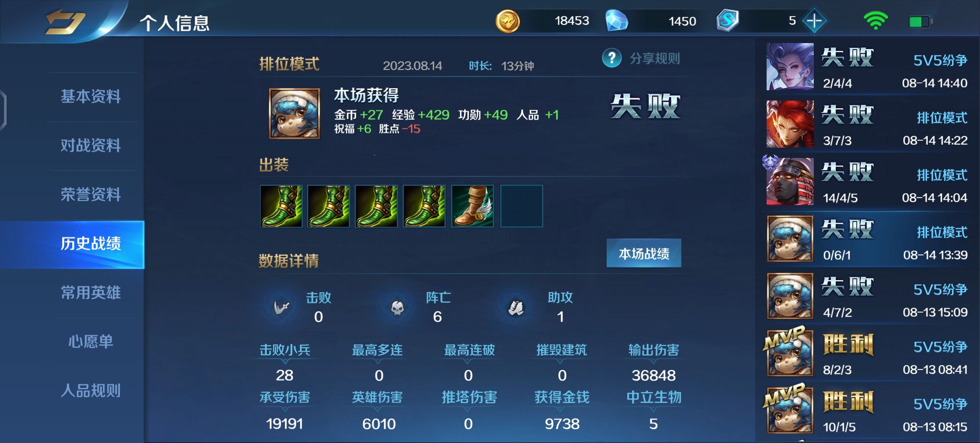
Task: Open the gold coin currency icon
Action: pos(508,21)
